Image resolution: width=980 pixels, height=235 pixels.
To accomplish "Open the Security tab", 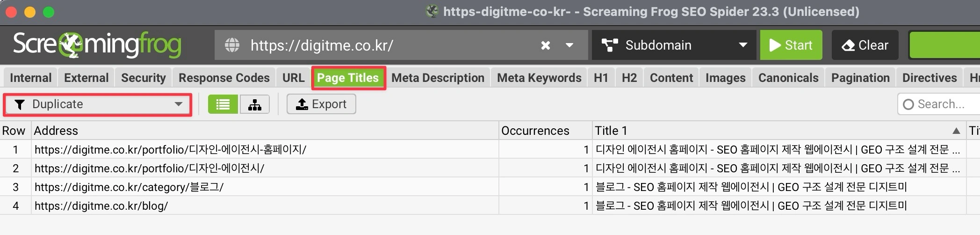I will click(x=143, y=78).
